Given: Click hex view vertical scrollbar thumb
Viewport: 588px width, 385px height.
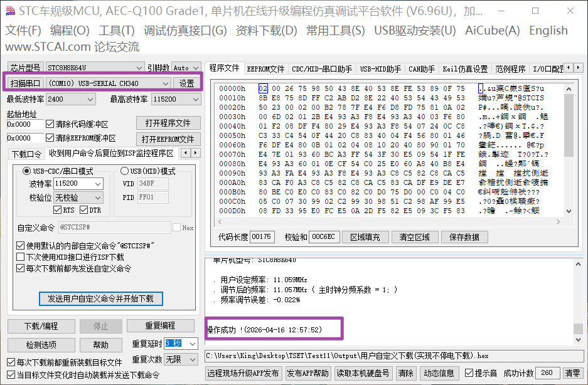Looking at the screenshot, I should click(x=569, y=125).
